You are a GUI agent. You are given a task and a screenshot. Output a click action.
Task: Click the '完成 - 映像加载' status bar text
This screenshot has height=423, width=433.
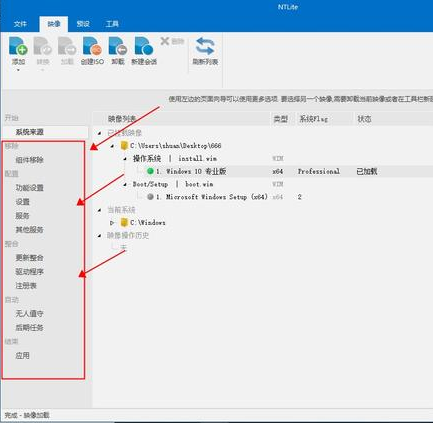tap(27, 415)
